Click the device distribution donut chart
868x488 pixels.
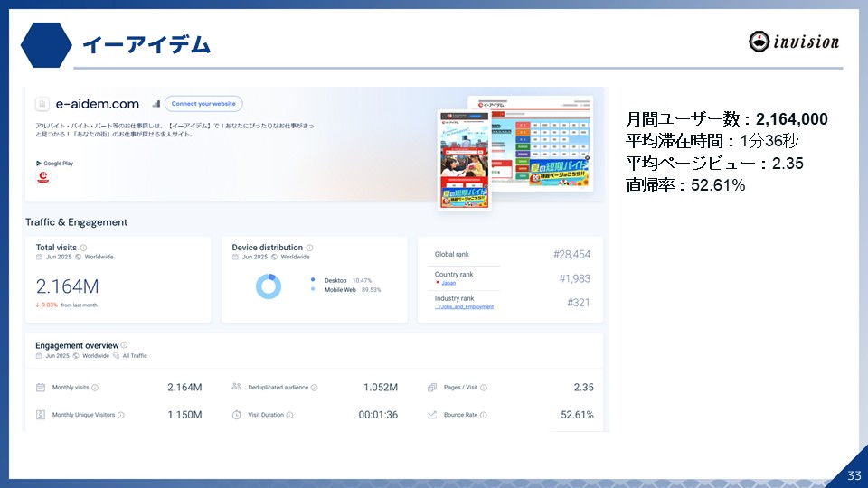coord(269,286)
